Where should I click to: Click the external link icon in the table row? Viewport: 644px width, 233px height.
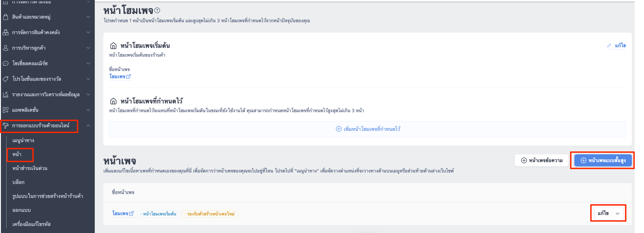[x=131, y=213]
